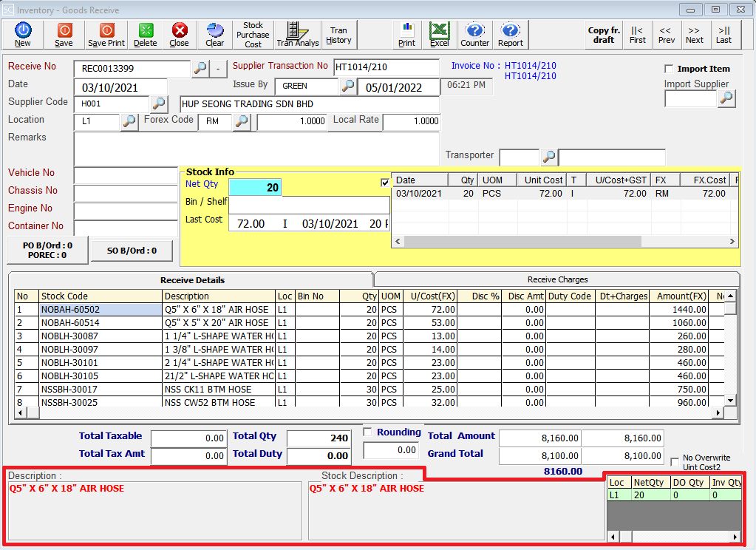Click SO B/Ord button
The image size is (756, 550).
[x=132, y=251]
